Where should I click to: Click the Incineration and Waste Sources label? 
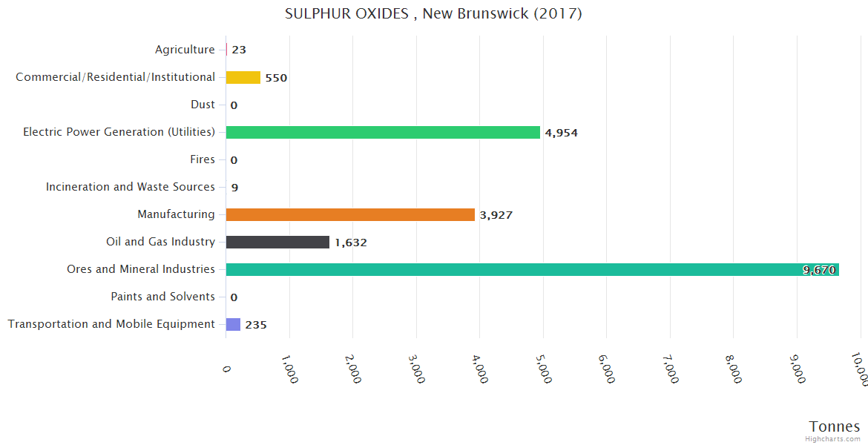(131, 187)
